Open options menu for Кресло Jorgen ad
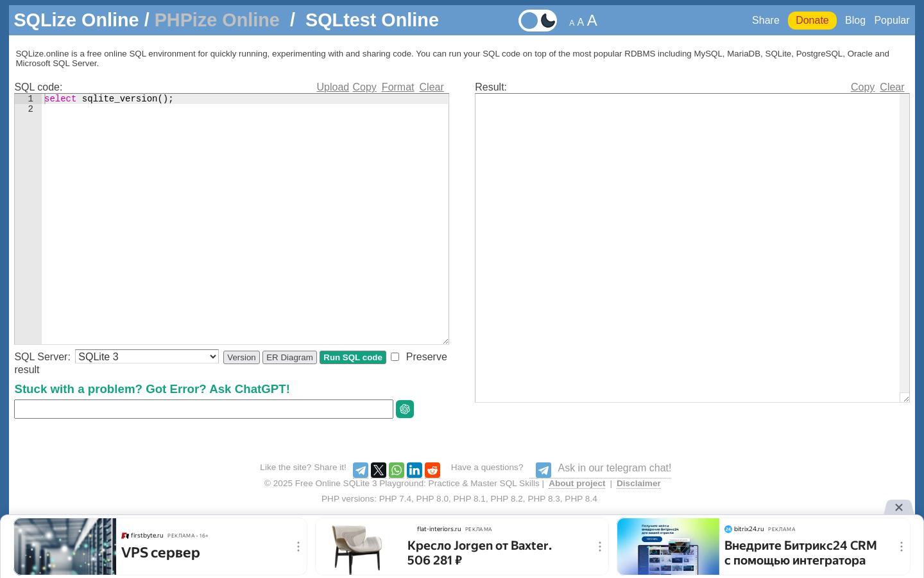 click(600, 547)
